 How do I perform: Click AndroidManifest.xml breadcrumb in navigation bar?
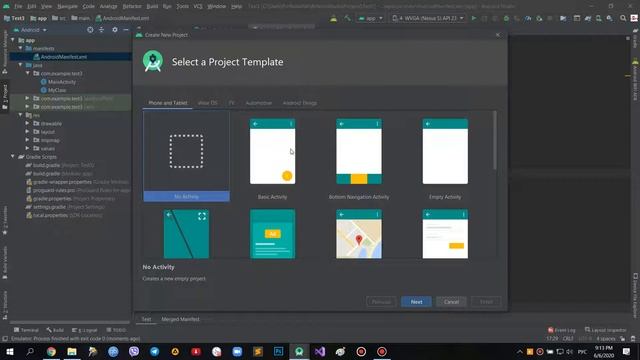pyautogui.click(x=122, y=18)
